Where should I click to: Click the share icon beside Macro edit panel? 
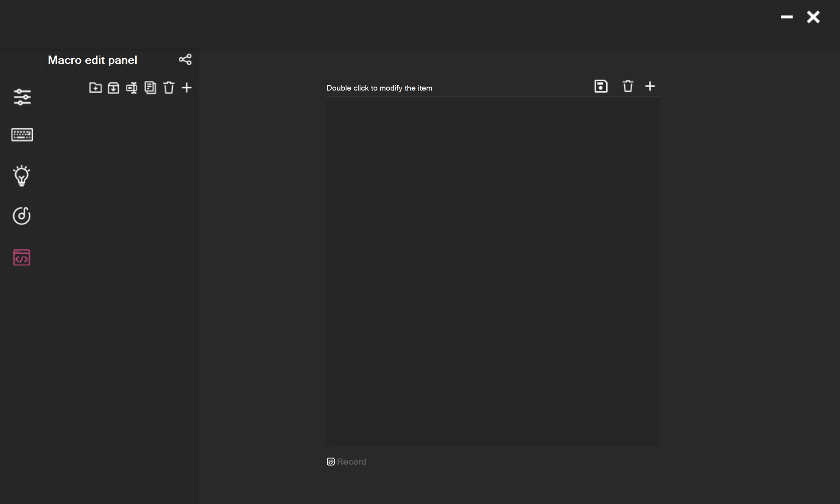185,59
